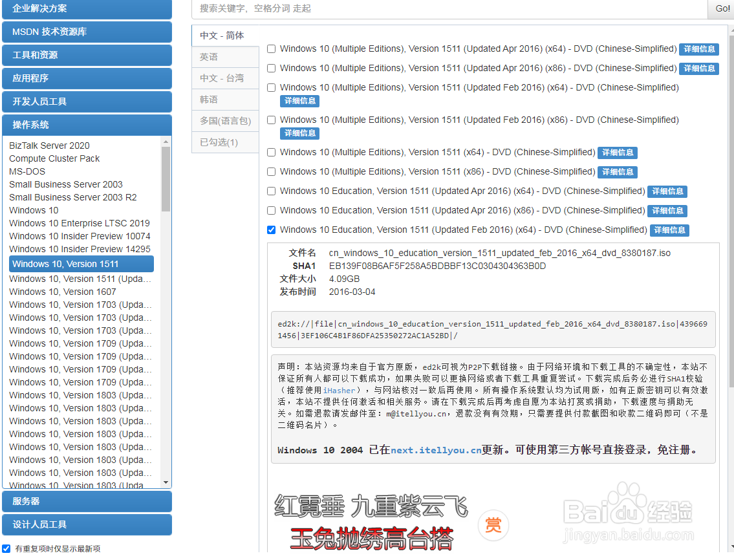
Task: Select Windows 10, Version 1511 (Upda… entry
Action: 80,279
